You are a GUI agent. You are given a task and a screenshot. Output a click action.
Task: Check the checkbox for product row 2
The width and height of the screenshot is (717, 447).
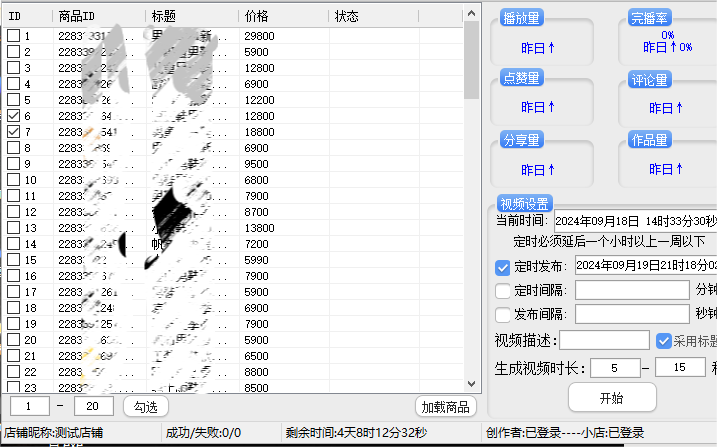(x=14, y=52)
